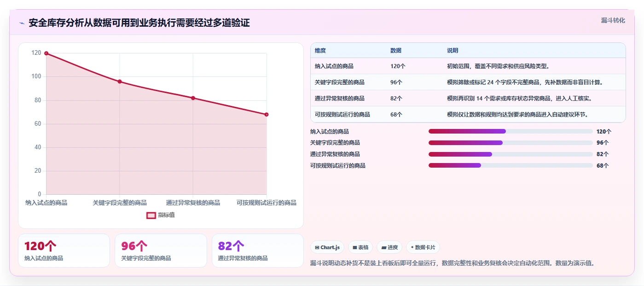
Task: Toggle the 指标值 legend swatch
Action: (151, 215)
